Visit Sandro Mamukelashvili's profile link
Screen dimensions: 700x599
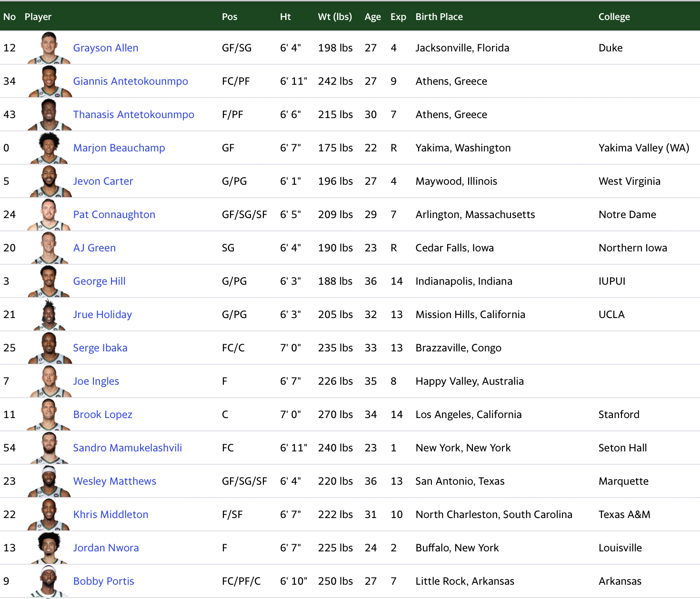128,448
